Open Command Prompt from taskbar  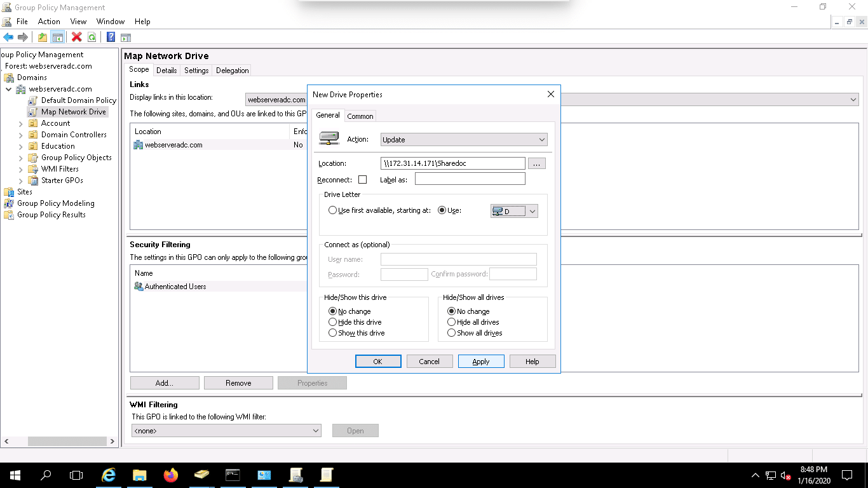(x=233, y=475)
